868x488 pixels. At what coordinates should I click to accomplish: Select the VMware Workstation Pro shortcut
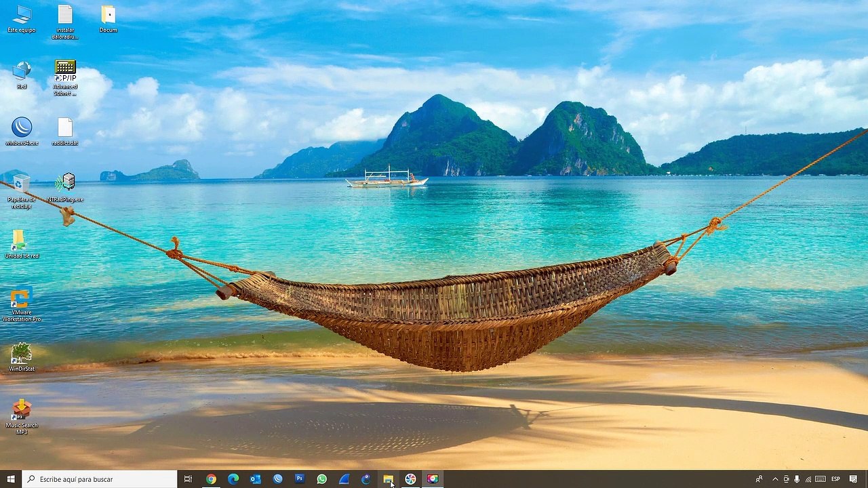coord(22,304)
